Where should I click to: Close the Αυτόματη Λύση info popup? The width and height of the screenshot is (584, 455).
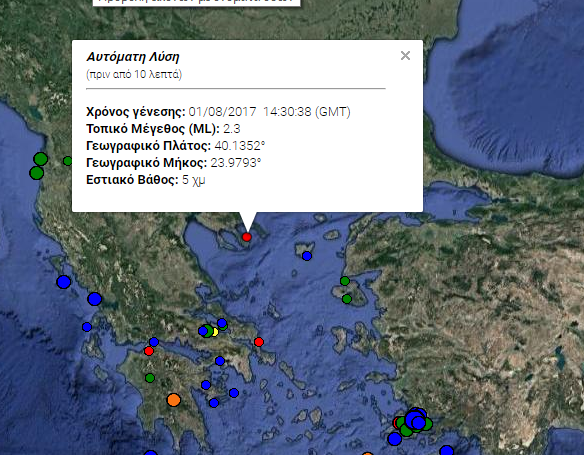[x=405, y=56]
